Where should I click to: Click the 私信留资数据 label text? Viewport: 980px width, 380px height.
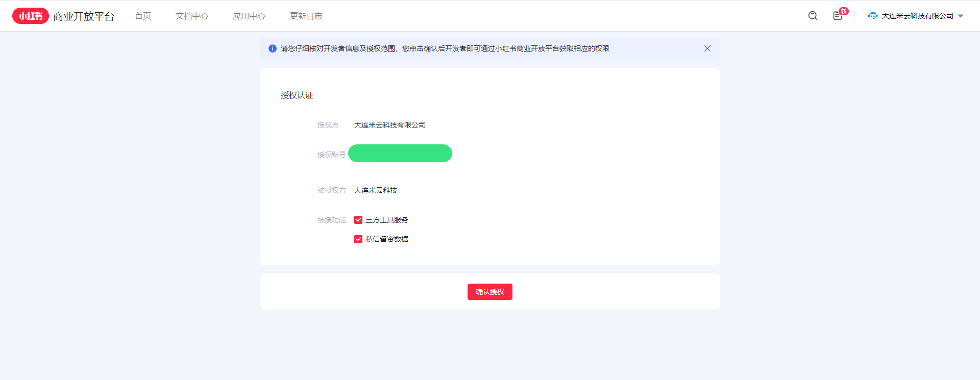tap(386, 239)
